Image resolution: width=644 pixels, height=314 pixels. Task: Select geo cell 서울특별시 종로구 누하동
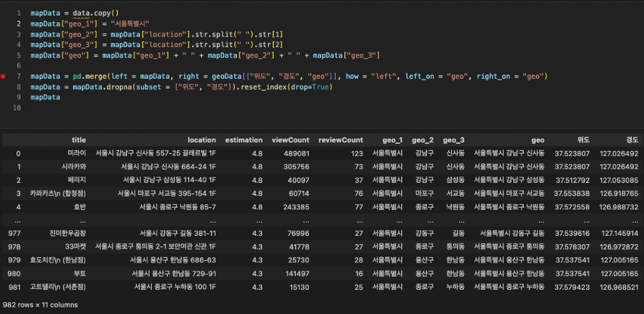point(509,287)
